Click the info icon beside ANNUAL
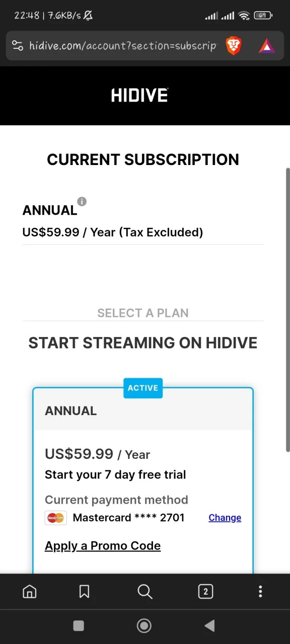This screenshot has height=644, width=290. tap(82, 201)
